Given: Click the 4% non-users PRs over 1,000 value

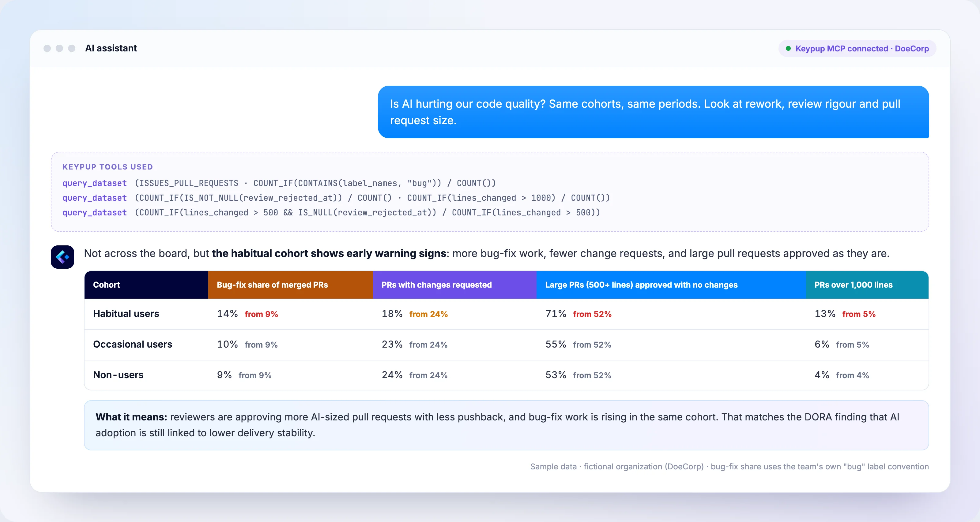Looking at the screenshot, I should [822, 375].
